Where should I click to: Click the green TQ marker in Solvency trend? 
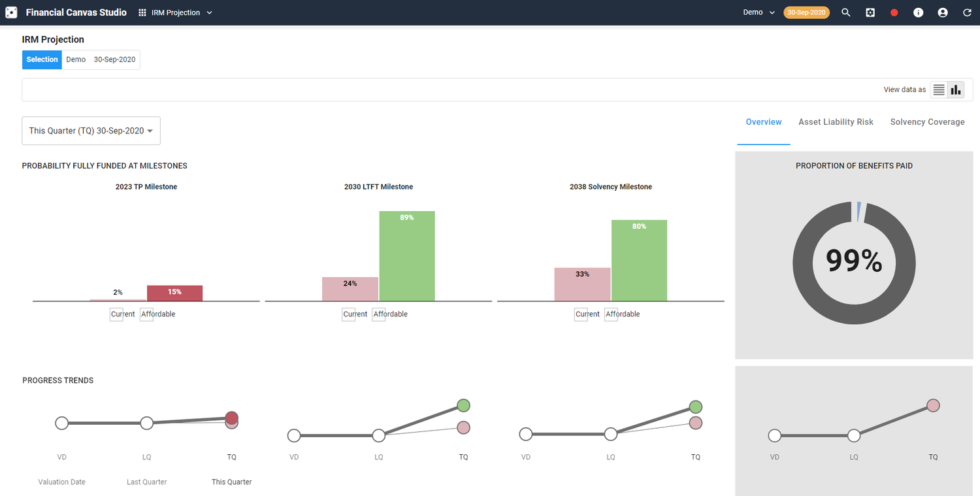pyautogui.click(x=695, y=407)
